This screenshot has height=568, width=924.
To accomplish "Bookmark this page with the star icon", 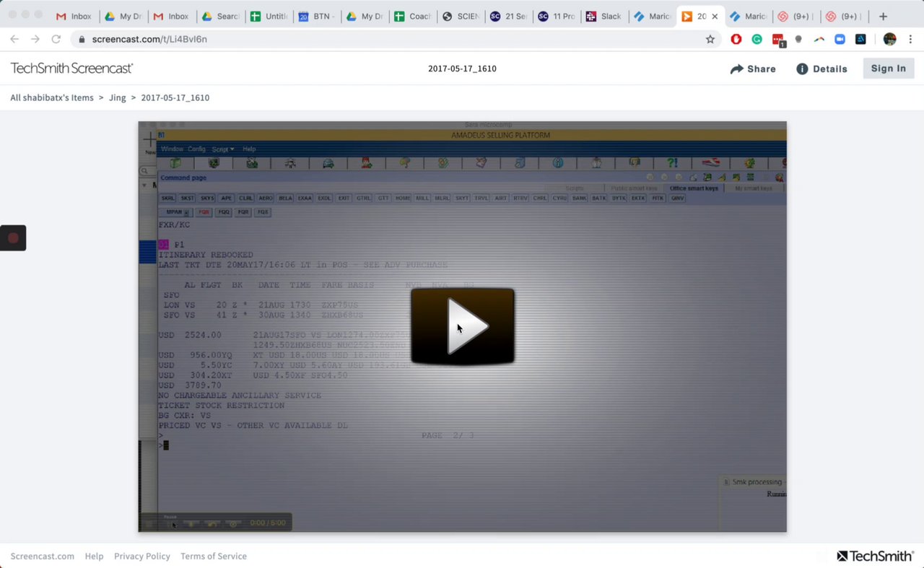I will click(x=710, y=39).
